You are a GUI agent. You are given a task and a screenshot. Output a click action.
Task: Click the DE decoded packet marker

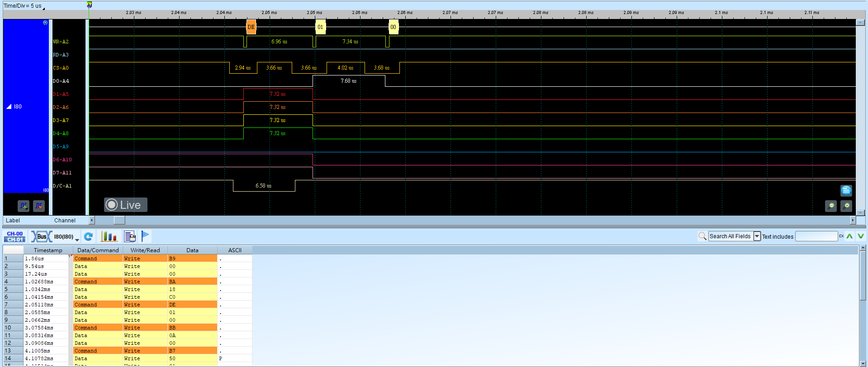(251, 27)
